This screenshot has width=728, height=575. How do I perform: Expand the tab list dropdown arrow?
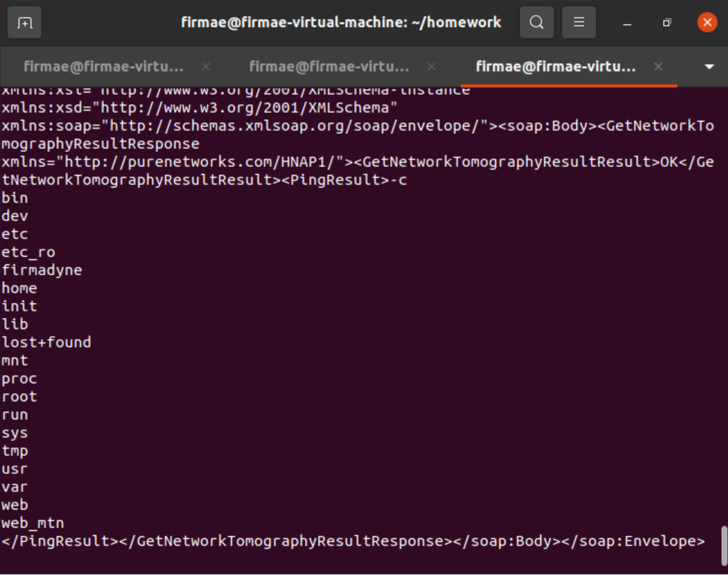point(709,67)
